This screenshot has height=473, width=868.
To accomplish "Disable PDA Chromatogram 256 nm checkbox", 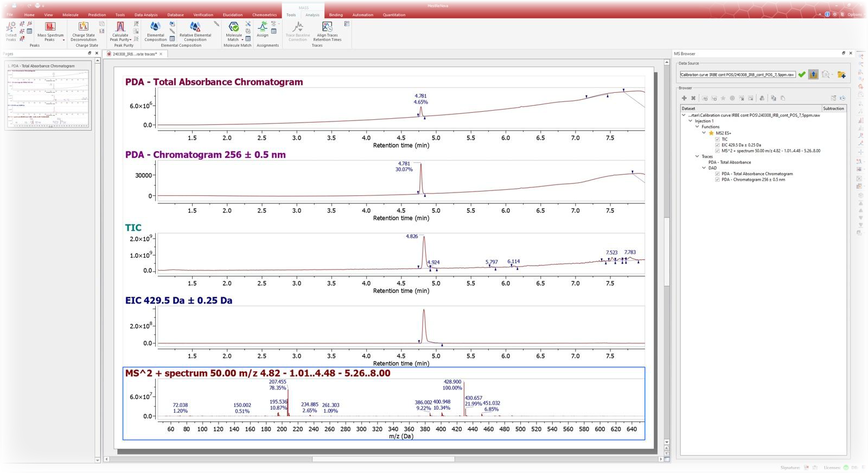I will pyautogui.click(x=717, y=180).
